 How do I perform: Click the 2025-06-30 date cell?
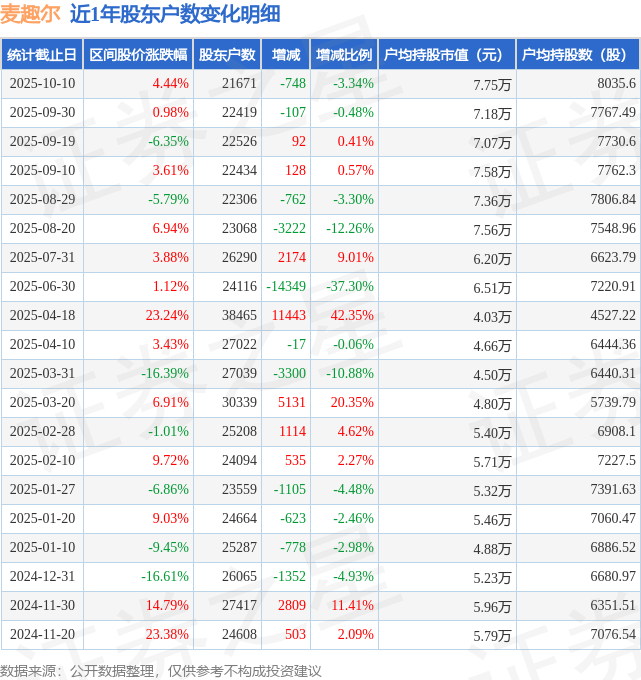point(42,287)
